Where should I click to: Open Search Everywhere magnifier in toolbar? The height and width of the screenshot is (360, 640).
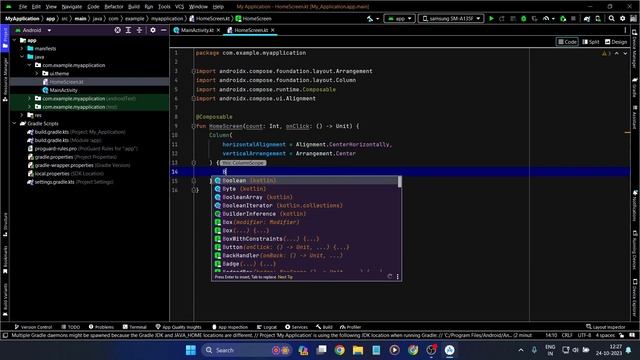(611, 19)
